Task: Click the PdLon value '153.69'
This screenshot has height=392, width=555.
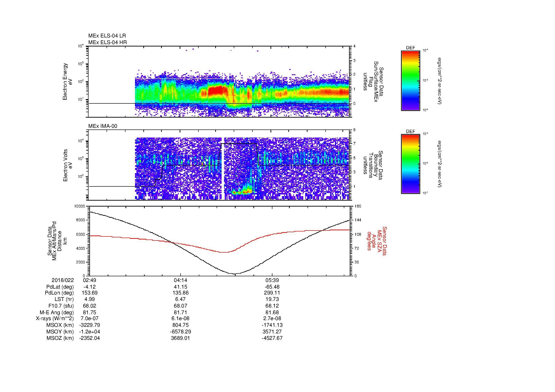Action: [x=89, y=293]
